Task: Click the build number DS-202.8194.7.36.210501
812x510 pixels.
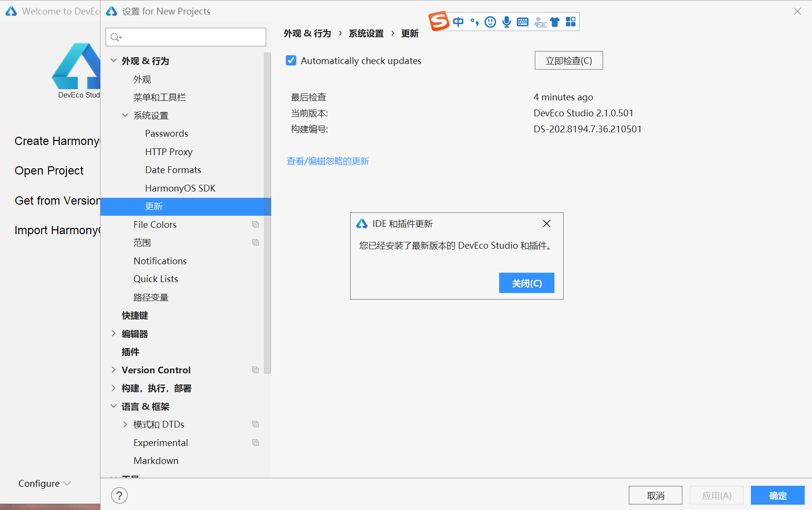Action: pos(587,129)
